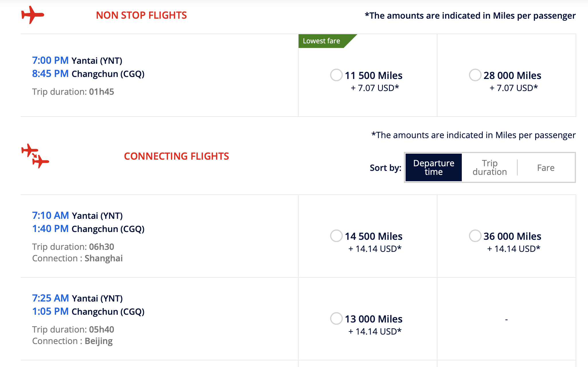
Task: Click the red non-stop flights airplane icon
Action: (x=32, y=15)
